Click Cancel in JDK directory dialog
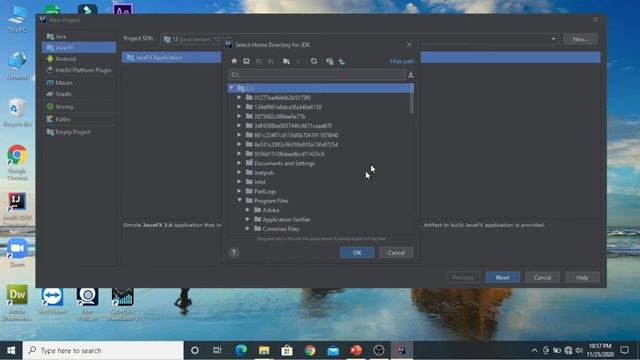The height and width of the screenshot is (360, 640). tap(396, 253)
